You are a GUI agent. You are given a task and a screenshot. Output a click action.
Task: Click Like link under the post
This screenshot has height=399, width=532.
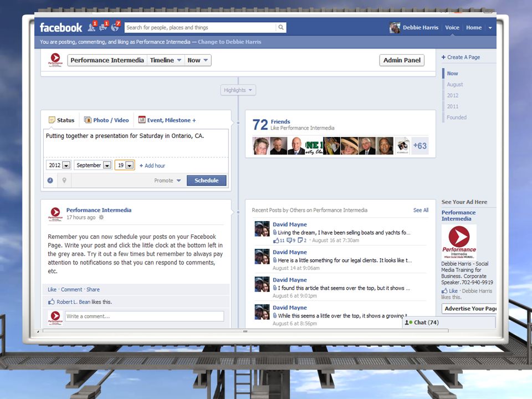click(52, 289)
